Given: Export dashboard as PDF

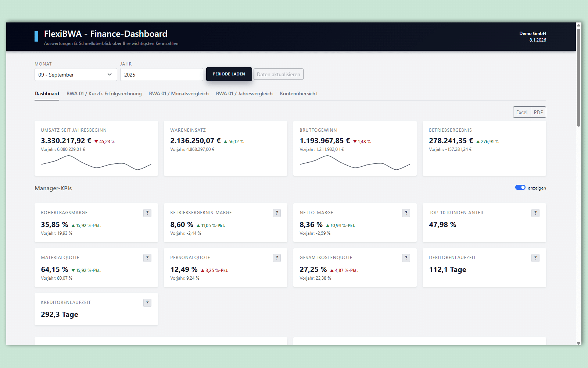Looking at the screenshot, I should point(538,112).
